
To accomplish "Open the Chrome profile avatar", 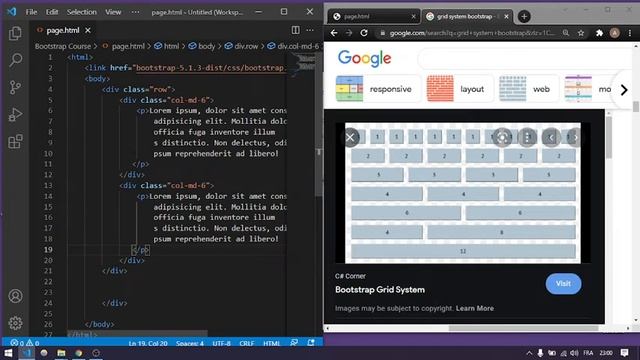I will (x=614, y=33).
